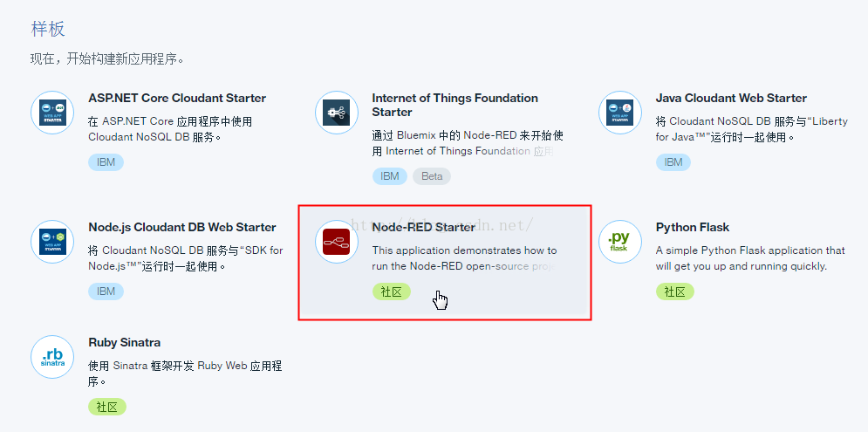Open the Node.js Cloudant DB icon
The height and width of the screenshot is (432, 868).
coord(52,242)
